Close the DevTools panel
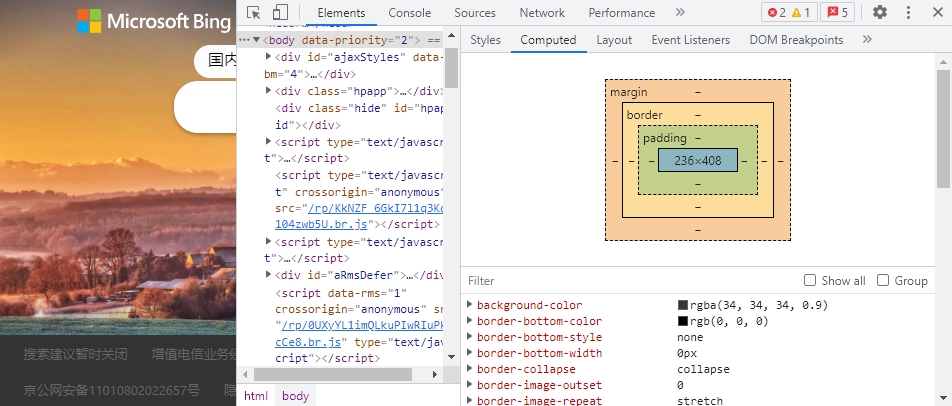This screenshot has height=406, width=952. [936, 13]
